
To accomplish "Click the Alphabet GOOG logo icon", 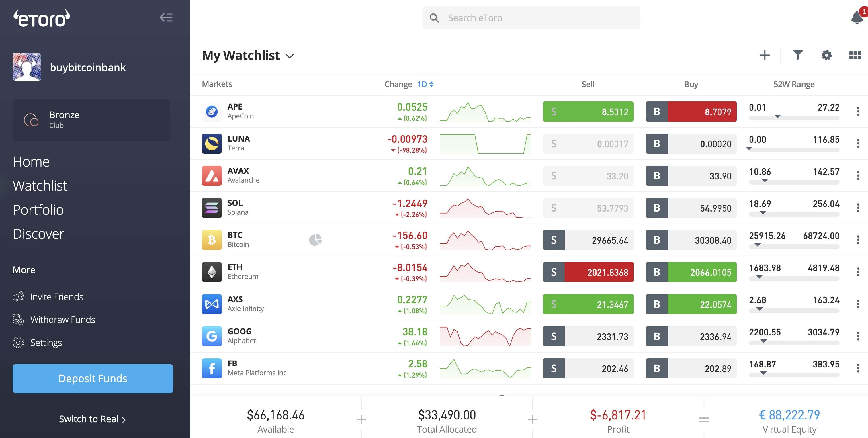I will coord(212,336).
